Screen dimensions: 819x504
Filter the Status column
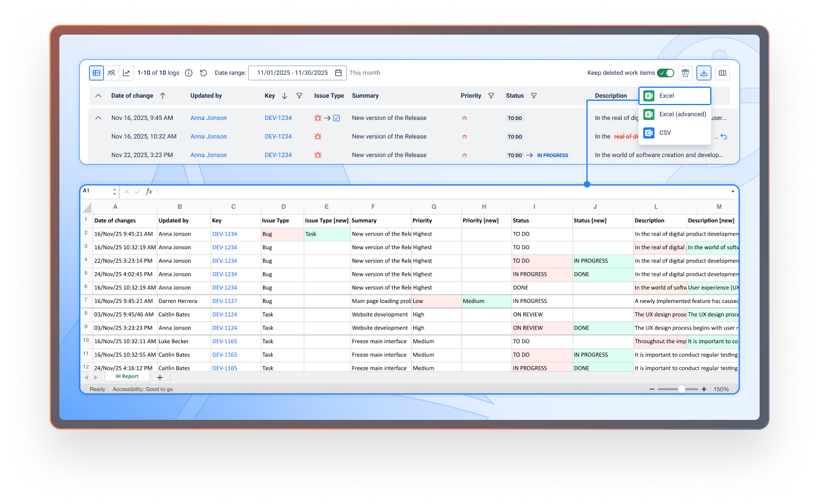click(x=534, y=96)
